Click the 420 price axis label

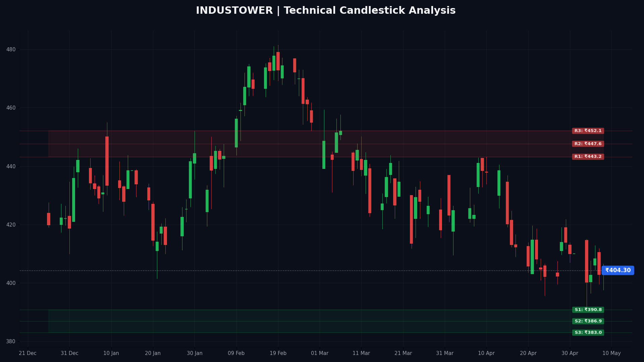coord(11,225)
